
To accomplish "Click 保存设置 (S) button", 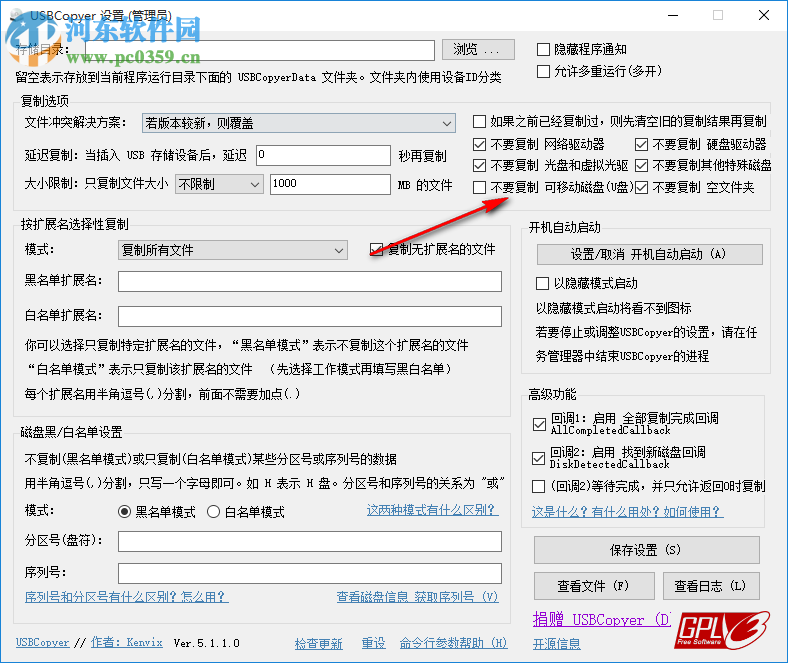I will (646, 550).
